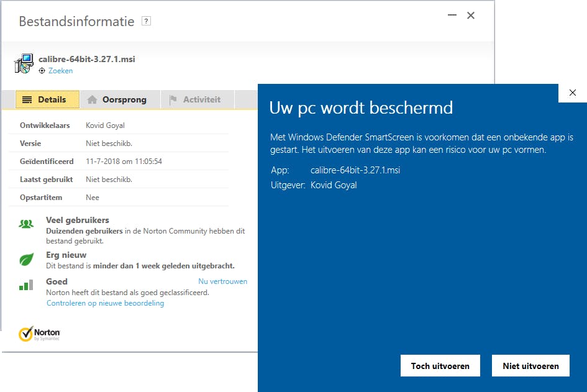The height and width of the screenshot is (392, 587).
Task: Close the SmartScreen dialog
Action: [x=572, y=93]
